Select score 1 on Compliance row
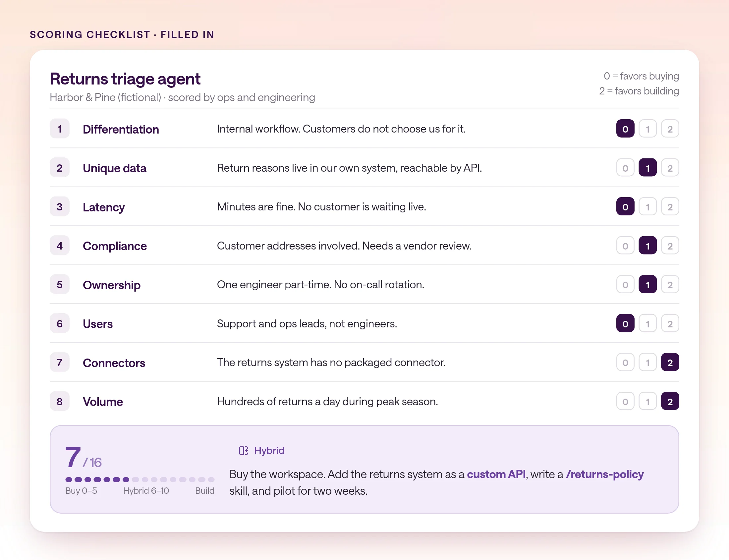The width and height of the screenshot is (729, 560). [x=647, y=246]
